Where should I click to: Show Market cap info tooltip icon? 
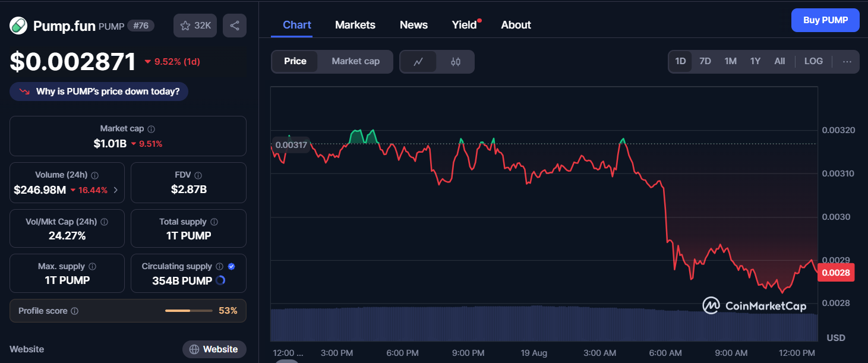[151, 129]
